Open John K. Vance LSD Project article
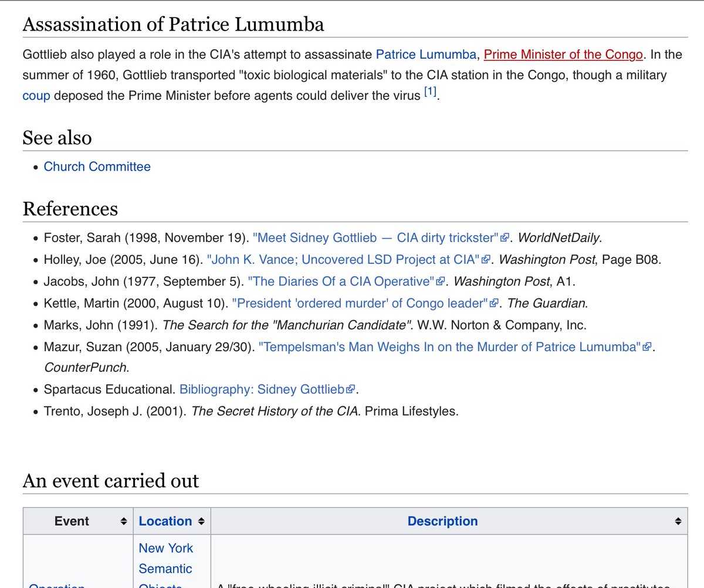The height and width of the screenshot is (588, 704). point(344,259)
